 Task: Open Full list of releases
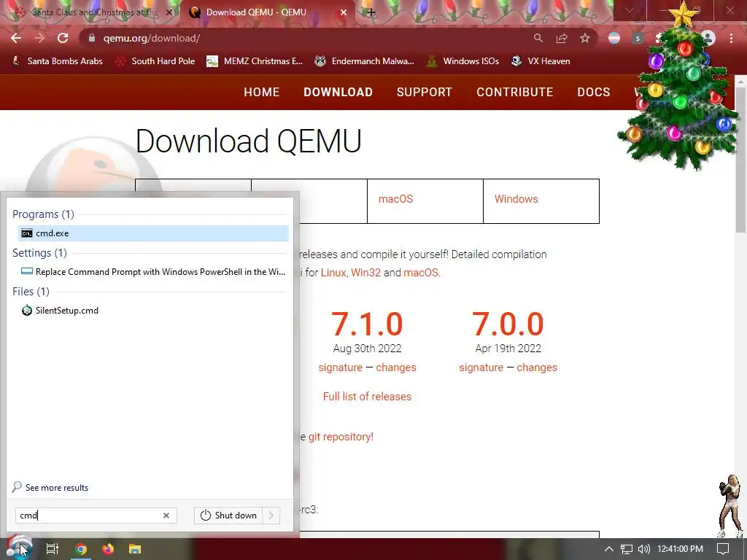368,397
